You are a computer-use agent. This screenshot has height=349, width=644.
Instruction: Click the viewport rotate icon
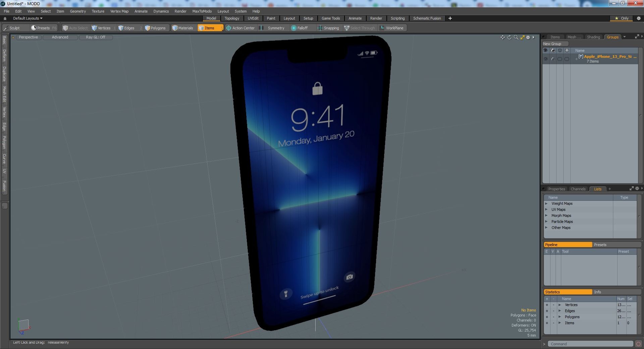pyautogui.click(x=509, y=37)
